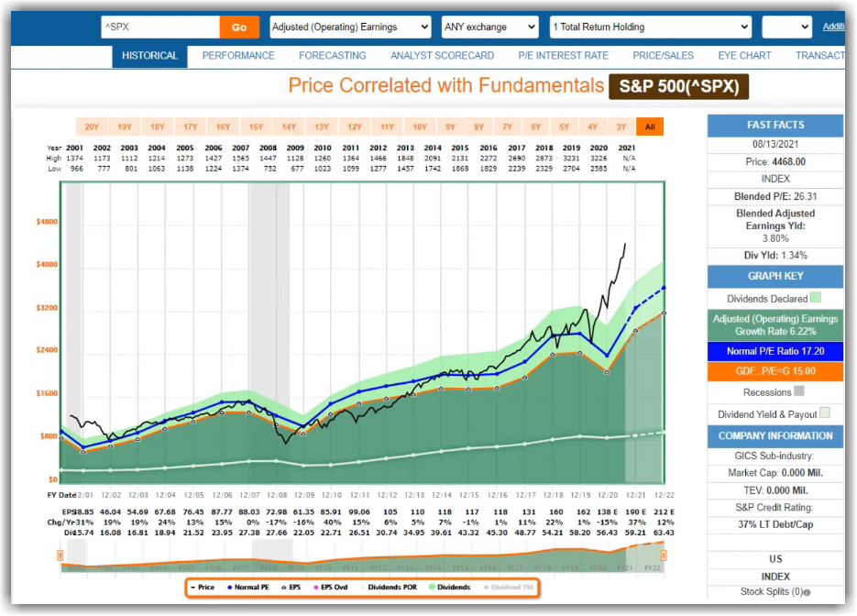Pick the 14Y time range
Screen dimensions: 857x616
(289, 126)
